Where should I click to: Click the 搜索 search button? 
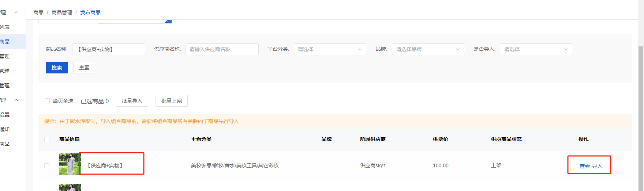click(57, 68)
